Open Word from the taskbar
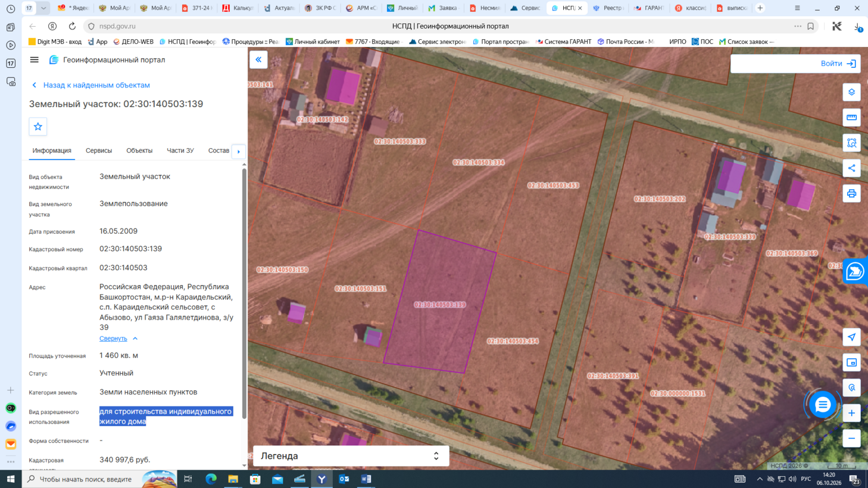The width and height of the screenshot is (868, 488). coord(366,479)
